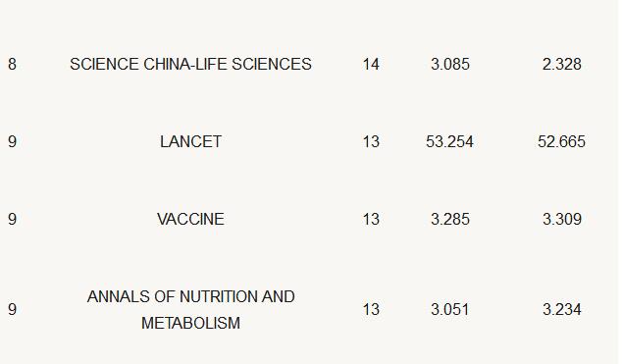The width and height of the screenshot is (622, 364).
Task: Select the value 52.665
Action: pyautogui.click(x=562, y=141)
